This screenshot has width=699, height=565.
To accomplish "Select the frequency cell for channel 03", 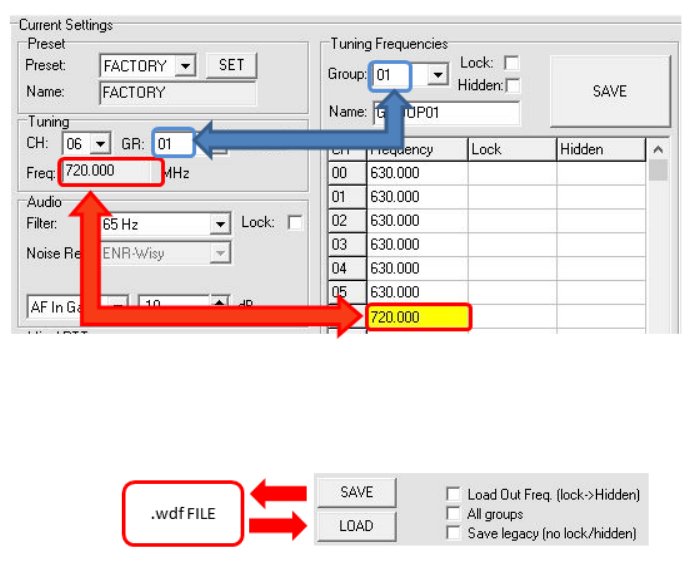I will point(417,244).
